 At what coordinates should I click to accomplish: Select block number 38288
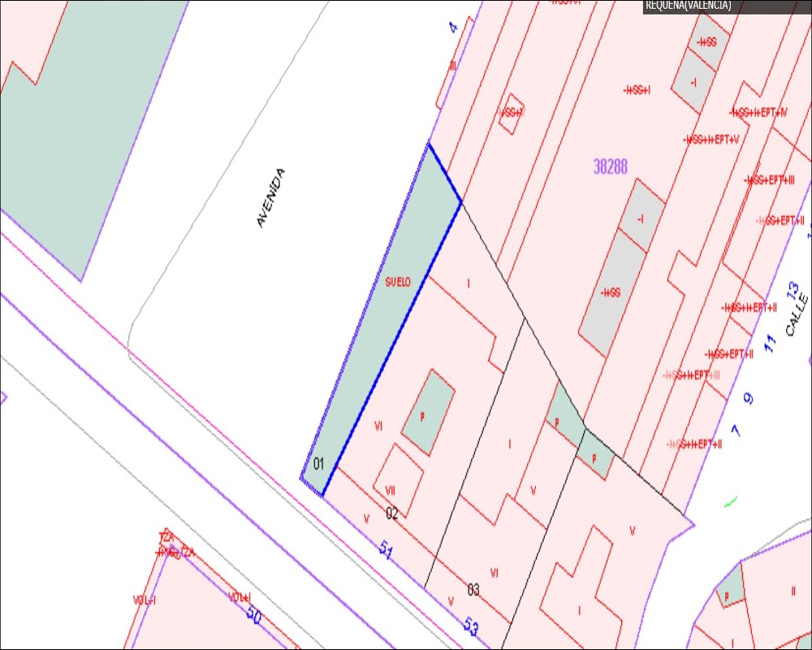click(x=610, y=167)
